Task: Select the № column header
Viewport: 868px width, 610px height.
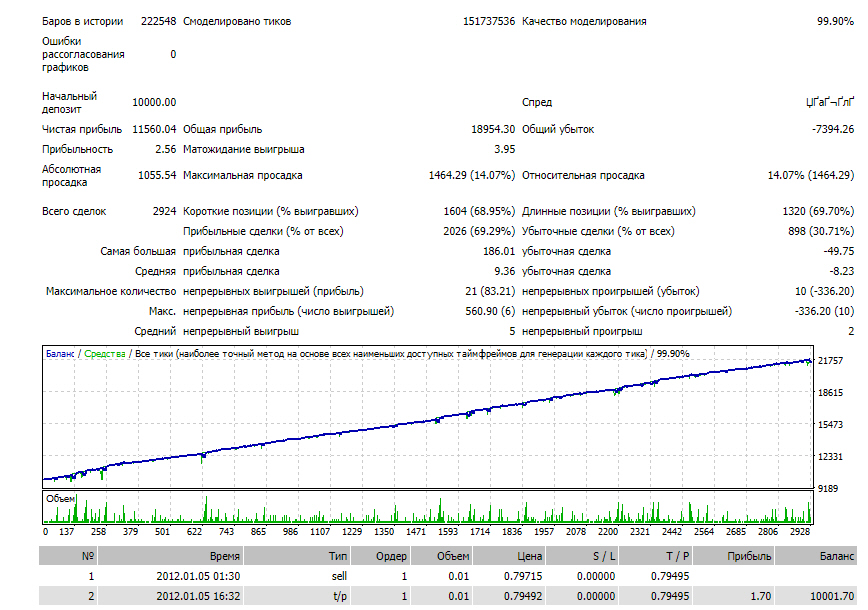Action: [x=68, y=556]
